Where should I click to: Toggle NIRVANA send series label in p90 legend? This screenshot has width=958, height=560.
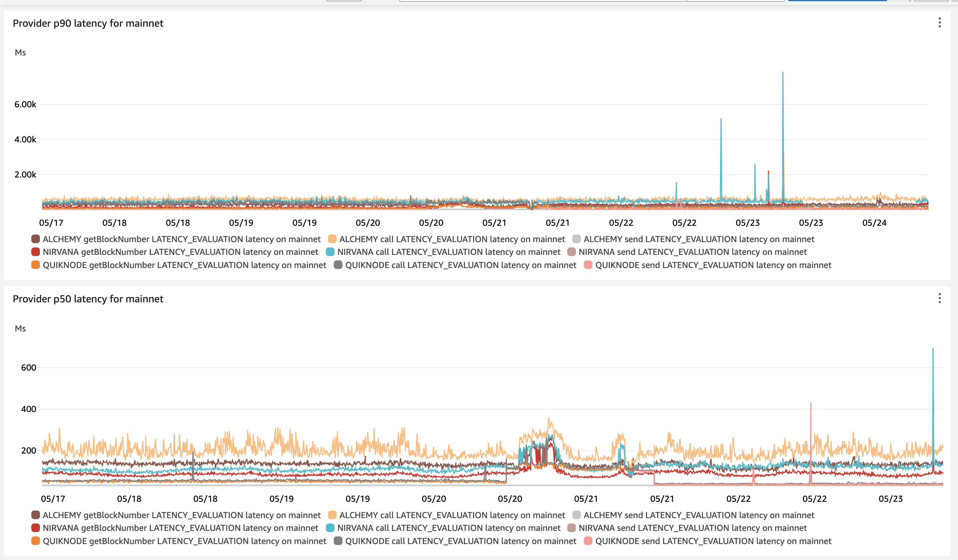pos(693,252)
